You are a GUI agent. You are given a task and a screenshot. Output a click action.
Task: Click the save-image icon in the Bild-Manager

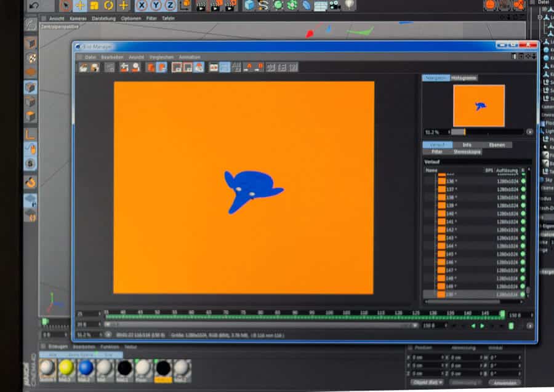click(95, 67)
